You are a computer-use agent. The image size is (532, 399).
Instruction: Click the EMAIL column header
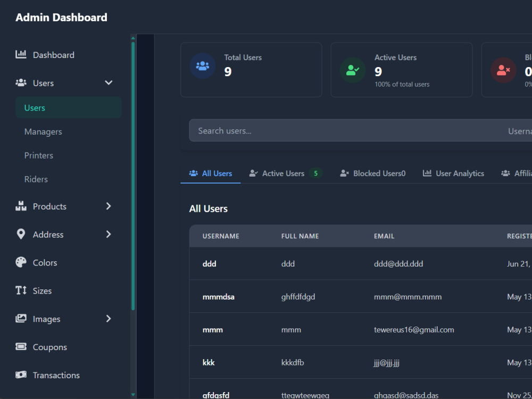384,236
